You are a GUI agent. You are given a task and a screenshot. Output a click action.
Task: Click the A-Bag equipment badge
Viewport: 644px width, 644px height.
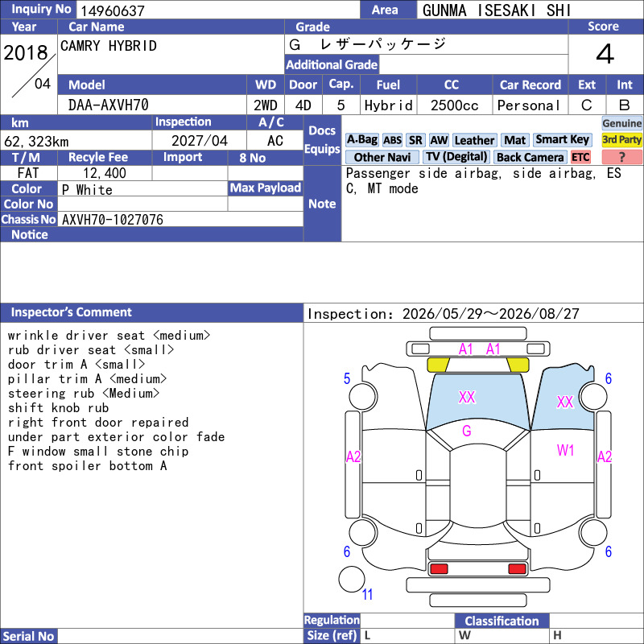361,140
